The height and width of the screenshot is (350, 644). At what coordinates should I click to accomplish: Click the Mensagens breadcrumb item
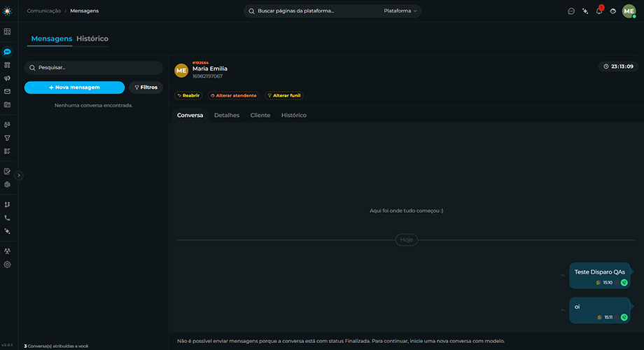[84, 11]
